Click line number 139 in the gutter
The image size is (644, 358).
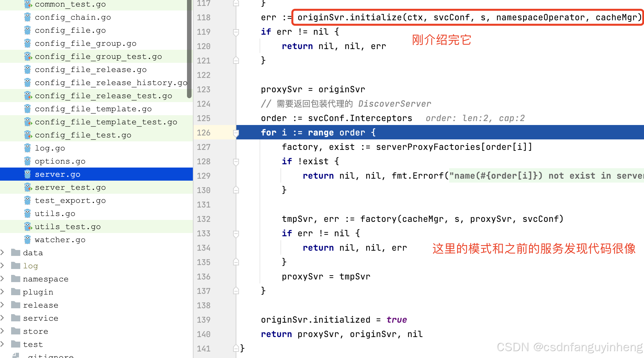coord(204,320)
